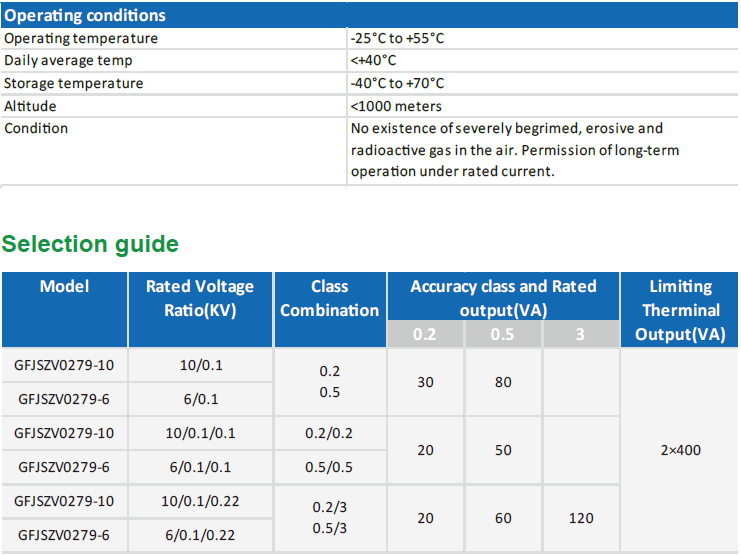Select the Daily average temp label

(66, 60)
